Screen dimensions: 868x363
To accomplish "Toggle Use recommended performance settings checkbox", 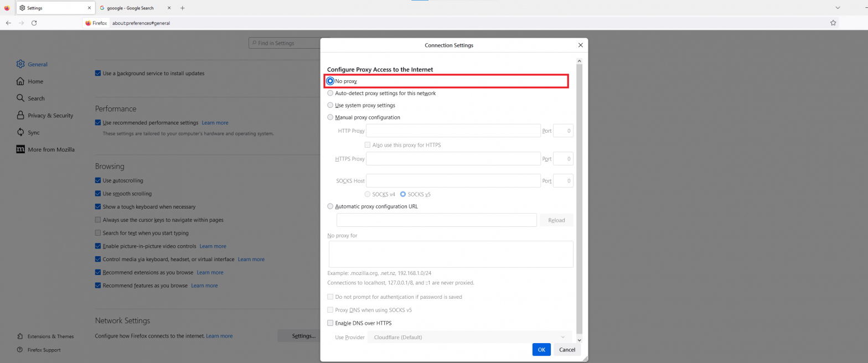I will pyautogui.click(x=98, y=122).
